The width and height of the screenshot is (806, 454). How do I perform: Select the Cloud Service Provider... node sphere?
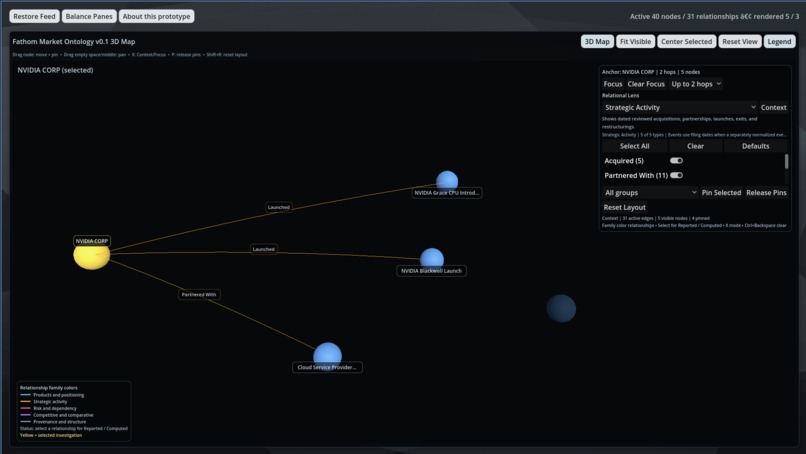click(x=327, y=354)
